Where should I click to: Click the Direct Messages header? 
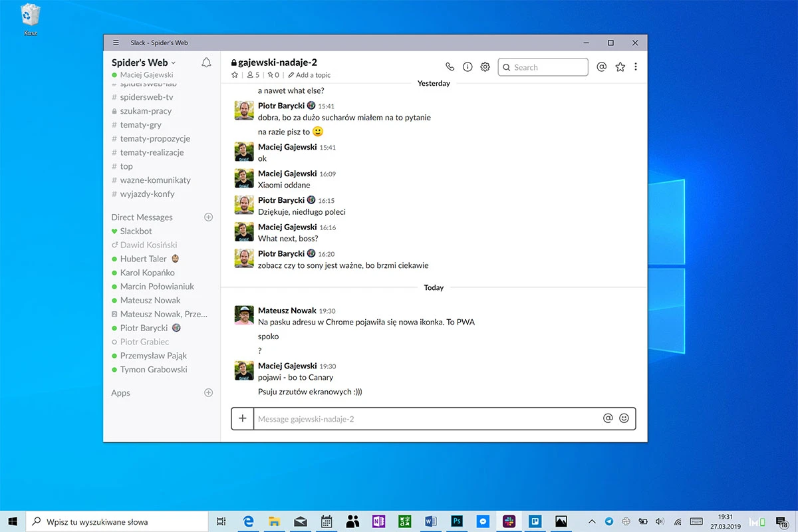coord(142,217)
